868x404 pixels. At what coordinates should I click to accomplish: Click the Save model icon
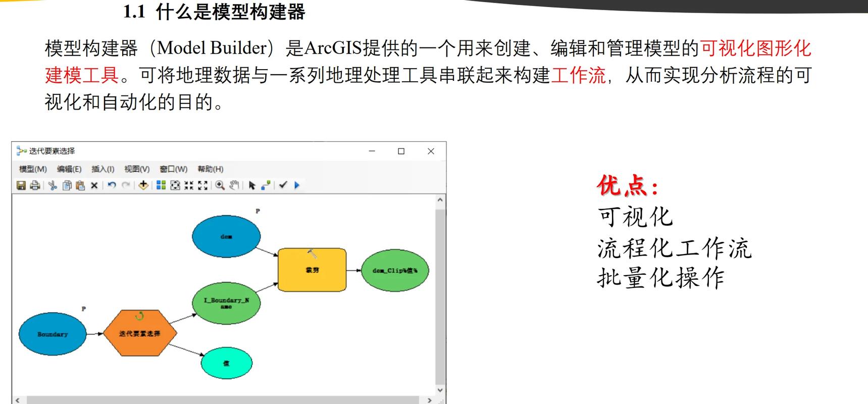pyautogui.click(x=21, y=185)
